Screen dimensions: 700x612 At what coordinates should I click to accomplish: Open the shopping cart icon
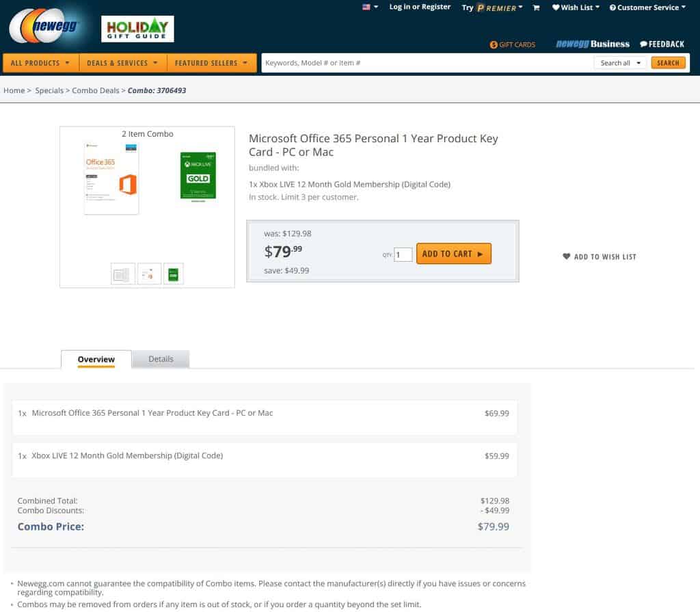536,8
